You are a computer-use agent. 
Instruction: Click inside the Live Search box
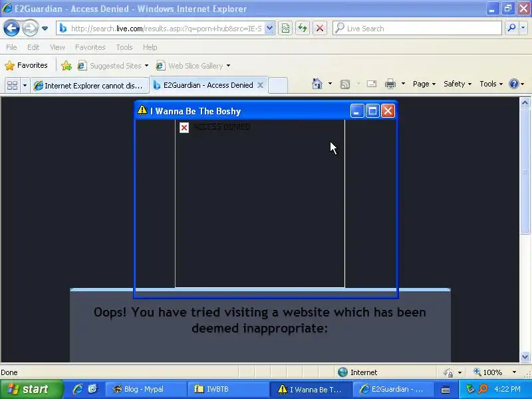click(x=418, y=29)
